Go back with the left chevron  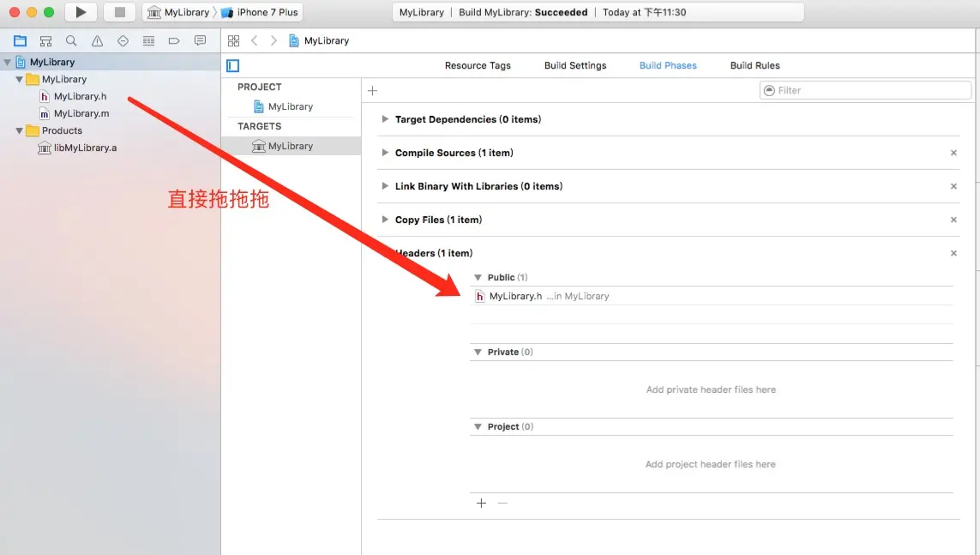(x=255, y=40)
